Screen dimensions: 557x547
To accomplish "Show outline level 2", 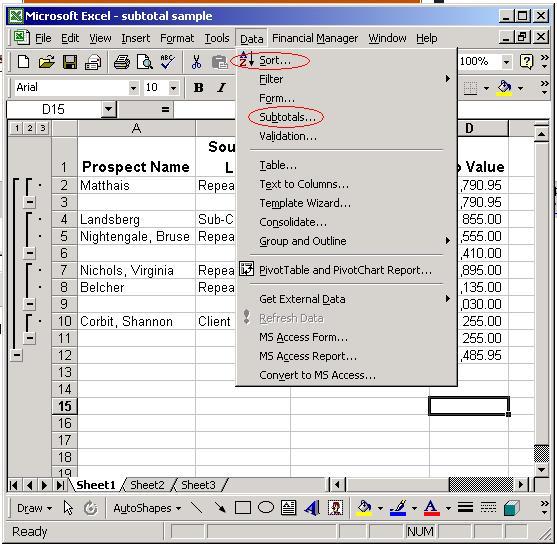I will pyautogui.click(x=30, y=128).
